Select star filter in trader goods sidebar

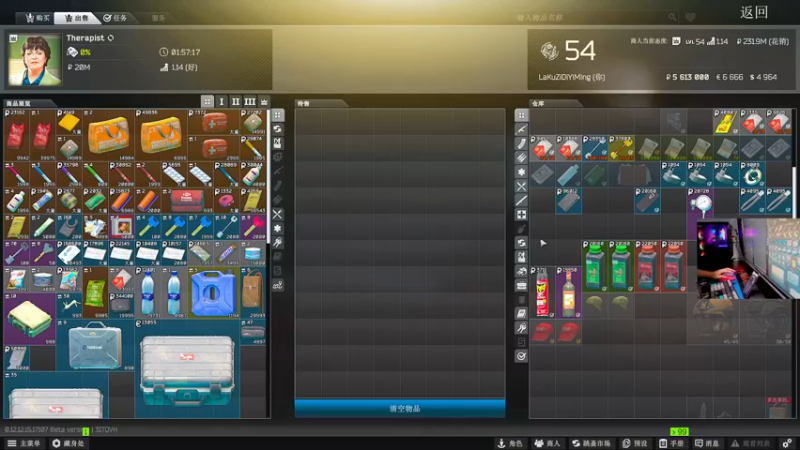coord(278,228)
